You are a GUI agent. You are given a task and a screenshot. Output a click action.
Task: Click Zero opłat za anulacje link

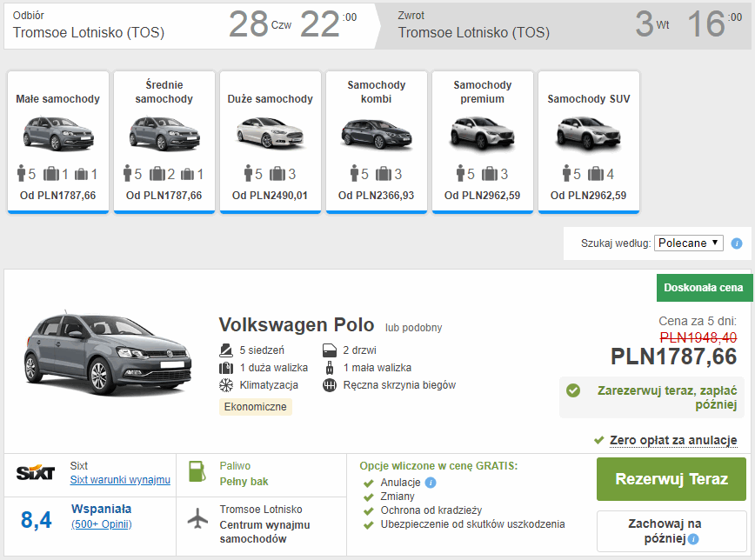(x=673, y=440)
